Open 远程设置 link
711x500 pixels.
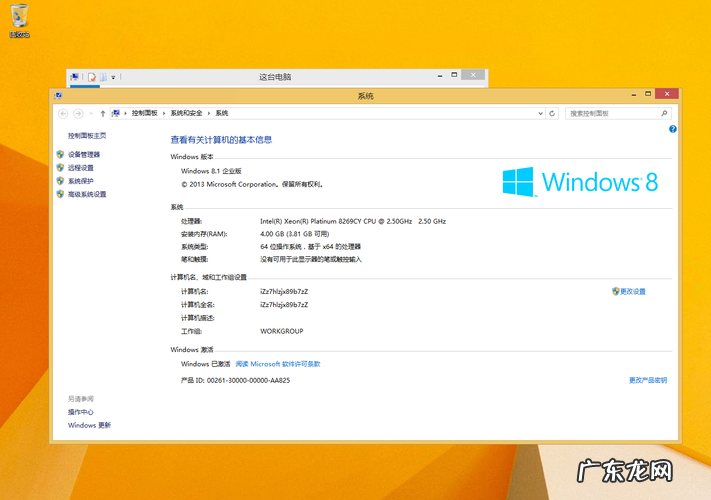(x=81, y=168)
